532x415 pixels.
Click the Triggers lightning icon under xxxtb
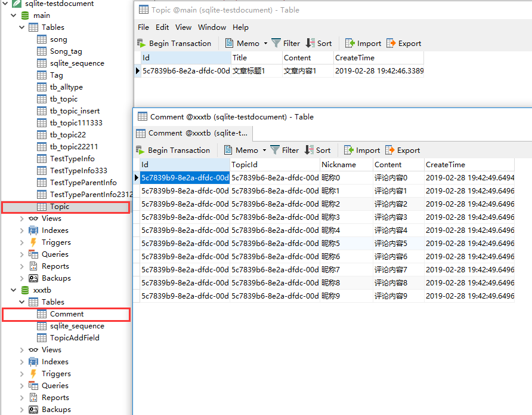pyautogui.click(x=33, y=374)
